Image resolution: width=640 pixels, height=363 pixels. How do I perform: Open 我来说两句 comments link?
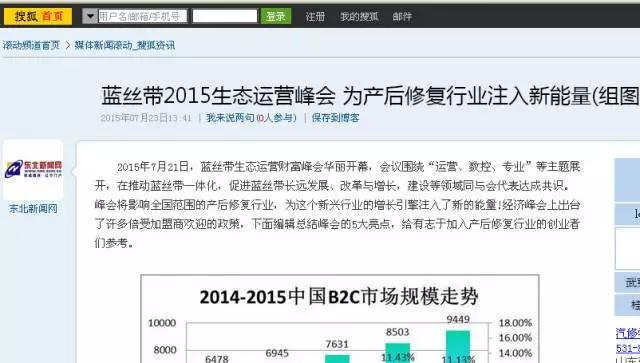[230, 118]
